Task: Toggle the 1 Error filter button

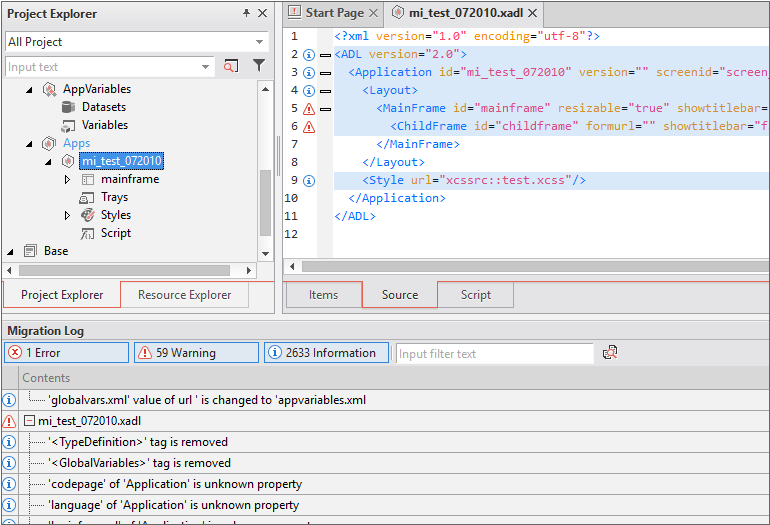Action: 66,353
